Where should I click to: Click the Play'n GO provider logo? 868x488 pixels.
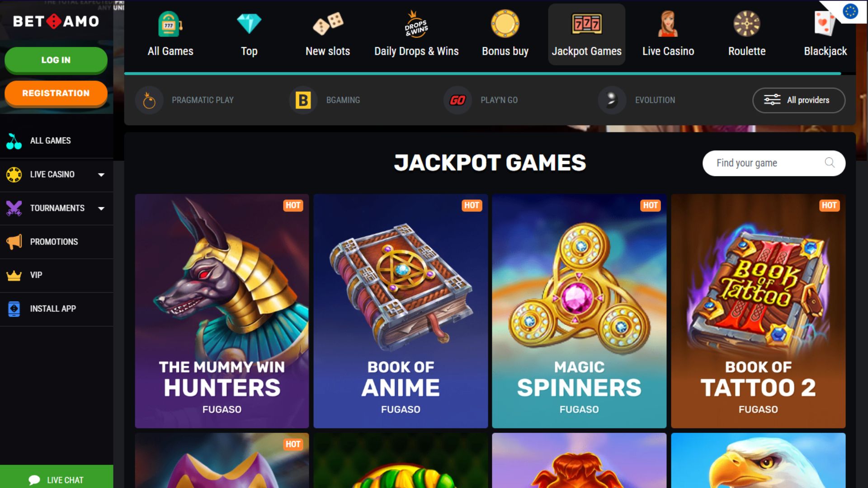[458, 100]
